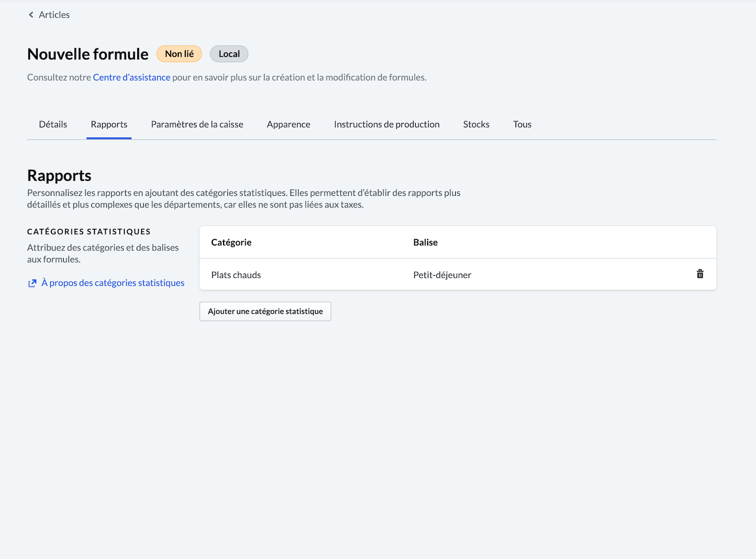Switch to the Stocks tab
The image size is (756, 559).
pos(476,125)
